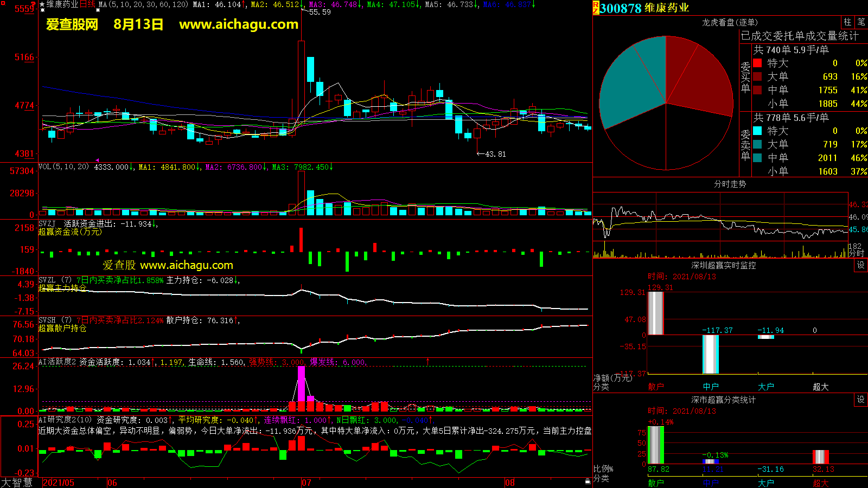Select the 龙虎看盘(逐单) panel title
This screenshot has width=868, height=488.
click(x=730, y=22)
